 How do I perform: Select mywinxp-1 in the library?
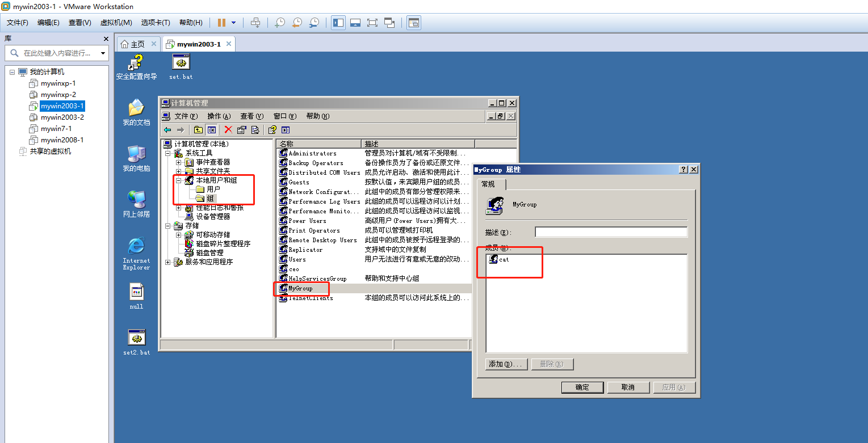[x=58, y=83]
